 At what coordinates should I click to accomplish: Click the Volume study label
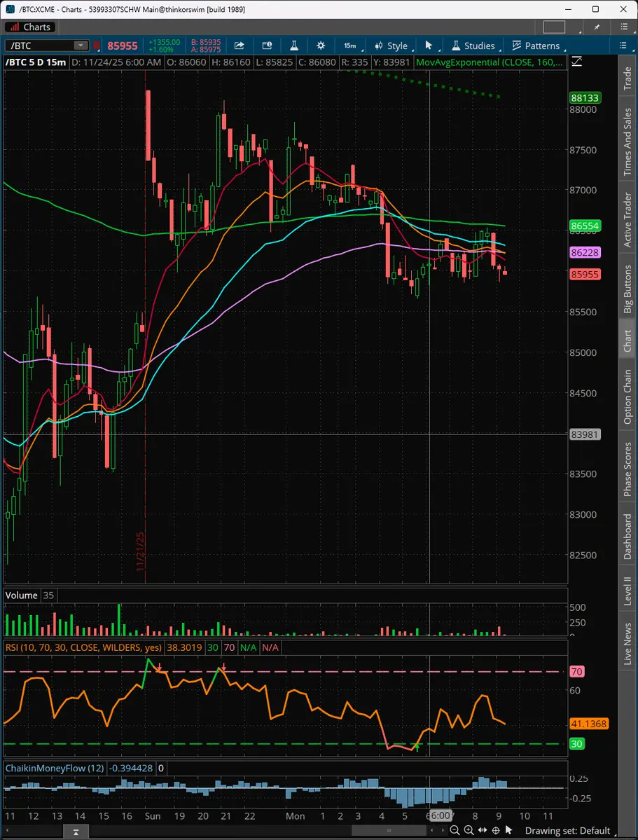click(x=22, y=595)
